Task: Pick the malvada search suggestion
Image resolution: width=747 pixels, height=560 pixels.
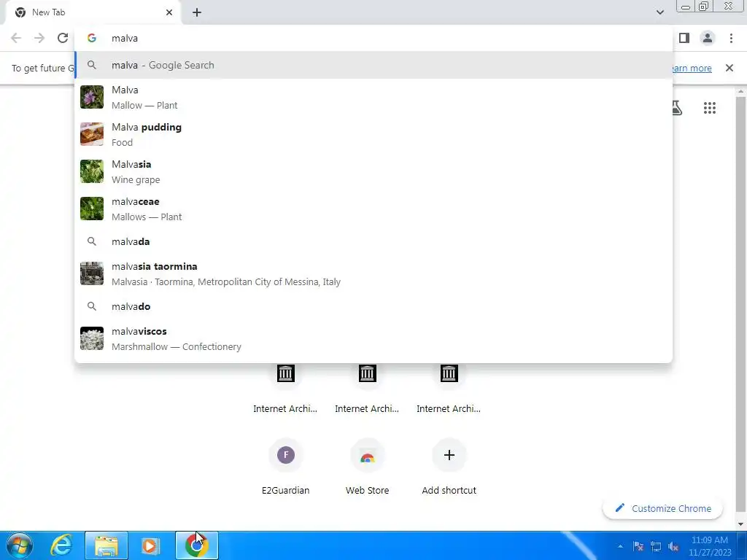Action: pyautogui.click(x=373, y=241)
